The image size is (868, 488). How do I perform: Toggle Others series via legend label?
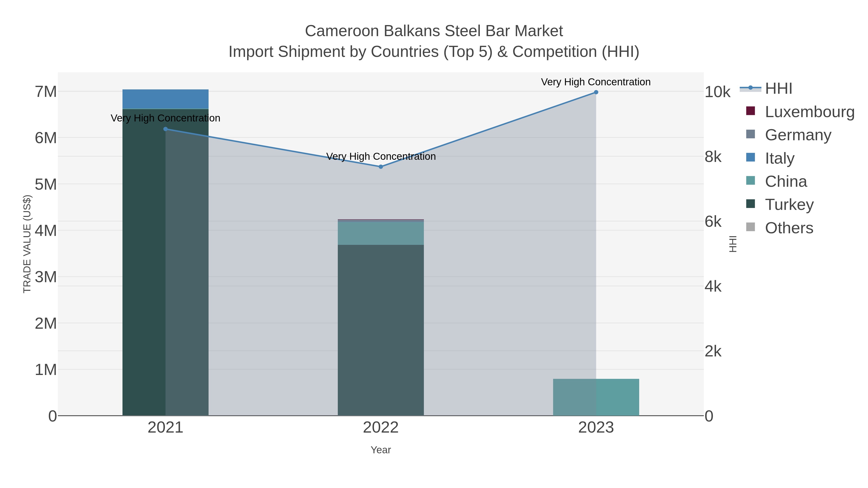[x=789, y=228]
